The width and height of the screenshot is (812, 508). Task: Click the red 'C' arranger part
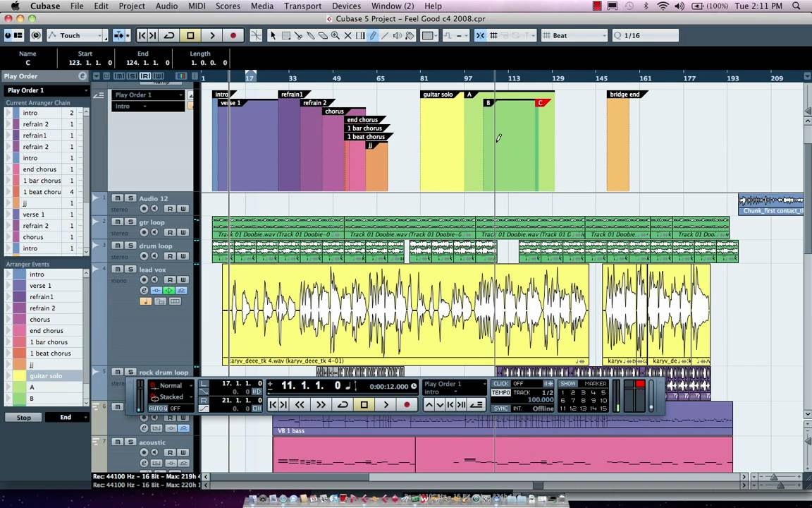coord(540,102)
